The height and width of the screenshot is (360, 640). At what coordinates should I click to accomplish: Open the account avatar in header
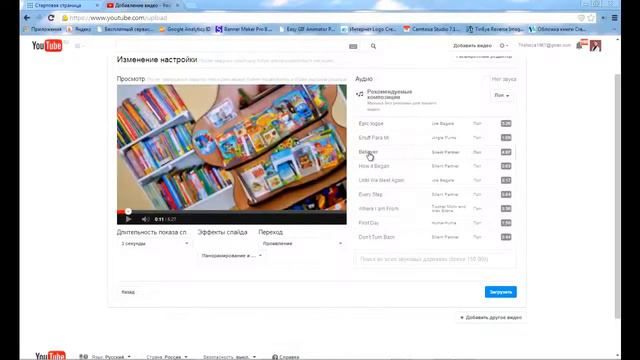click(596, 46)
